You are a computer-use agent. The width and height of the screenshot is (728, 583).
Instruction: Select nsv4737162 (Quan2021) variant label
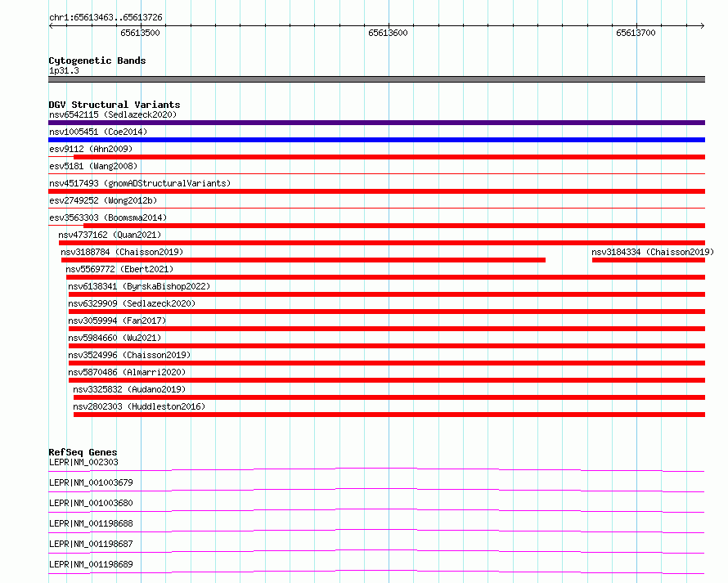110,235
